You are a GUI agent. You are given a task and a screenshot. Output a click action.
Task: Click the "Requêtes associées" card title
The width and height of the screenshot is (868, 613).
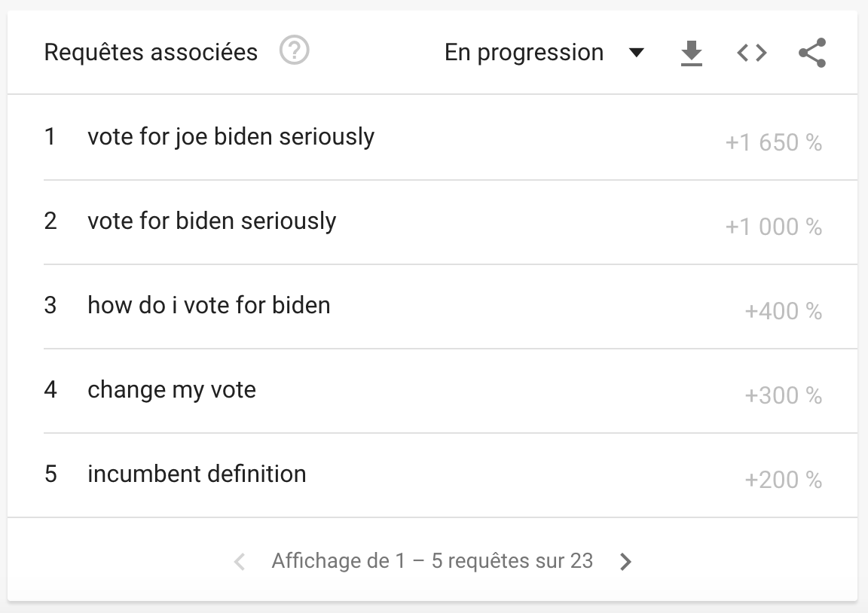point(151,53)
